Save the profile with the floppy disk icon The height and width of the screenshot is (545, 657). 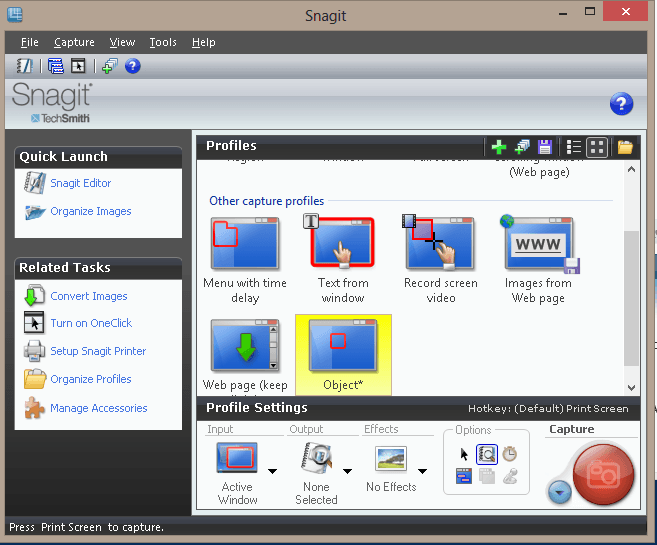(545, 147)
